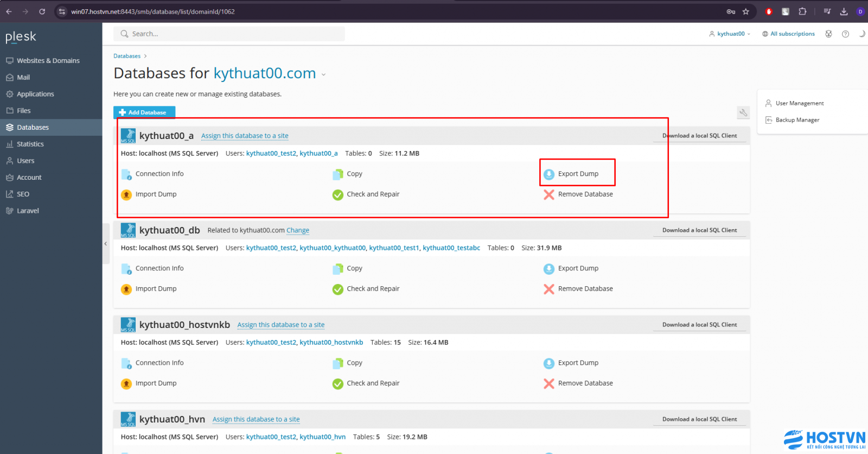Screen dimensions: 868x454
Task: Open Users in the sidebar
Action: [51, 161]
